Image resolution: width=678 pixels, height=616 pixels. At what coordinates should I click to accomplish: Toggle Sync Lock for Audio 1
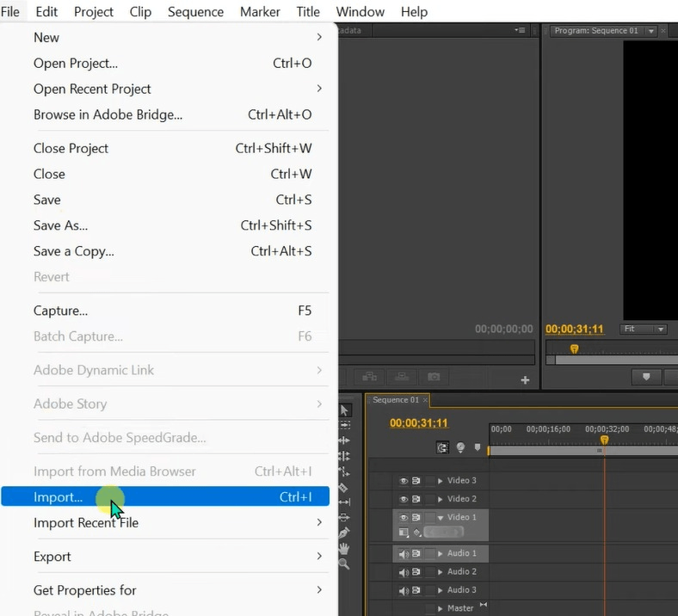tap(416, 553)
